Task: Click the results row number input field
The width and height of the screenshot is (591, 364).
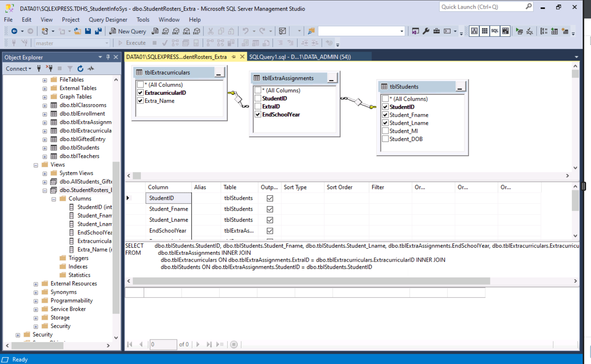Action: pos(163,344)
